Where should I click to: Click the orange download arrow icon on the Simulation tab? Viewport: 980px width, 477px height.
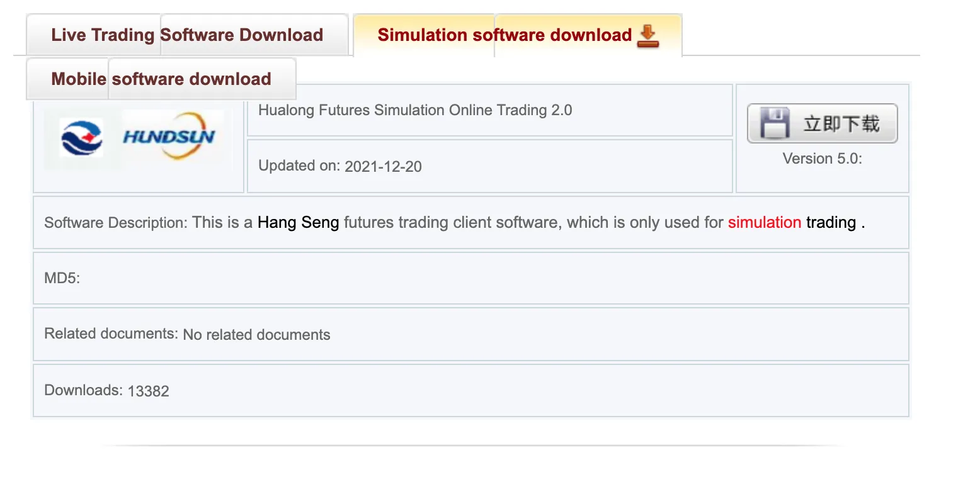(x=647, y=35)
